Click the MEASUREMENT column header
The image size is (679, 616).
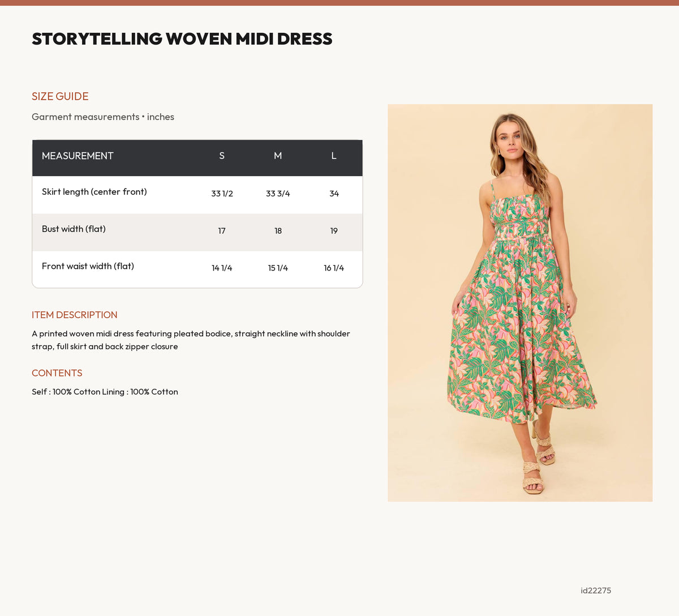[x=78, y=156]
